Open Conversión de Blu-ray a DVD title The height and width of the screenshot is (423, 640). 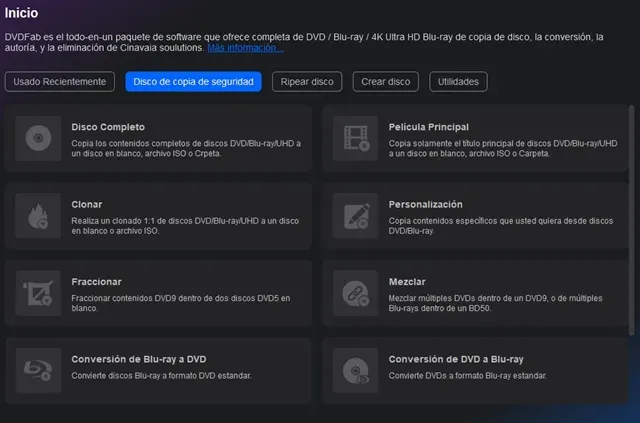coord(139,359)
